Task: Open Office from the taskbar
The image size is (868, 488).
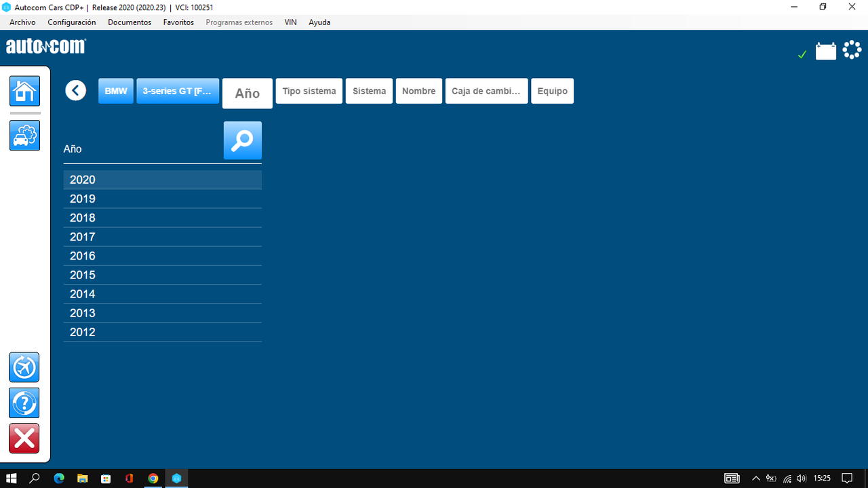Action: tap(130, 479)
